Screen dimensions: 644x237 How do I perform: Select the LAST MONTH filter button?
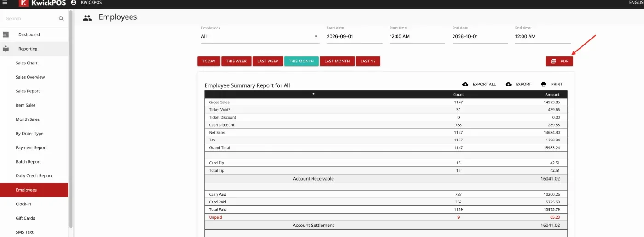pyautogui.click(x=337, y=61)
